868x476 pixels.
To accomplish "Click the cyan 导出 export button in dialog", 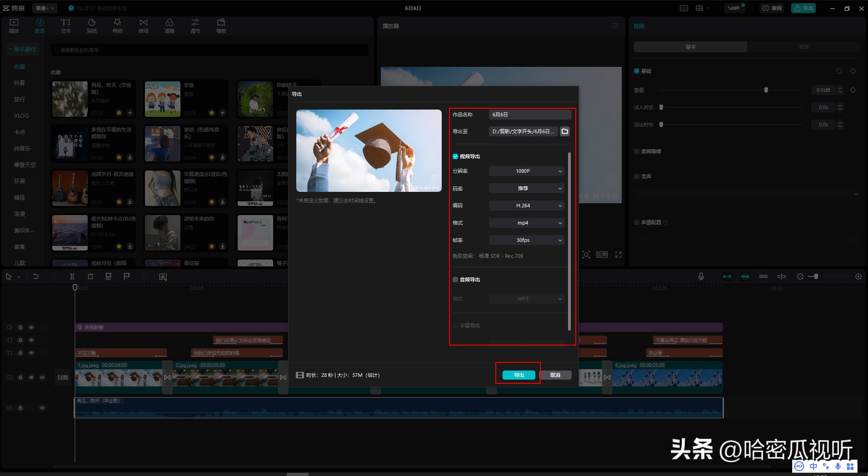I will (519, 375).
